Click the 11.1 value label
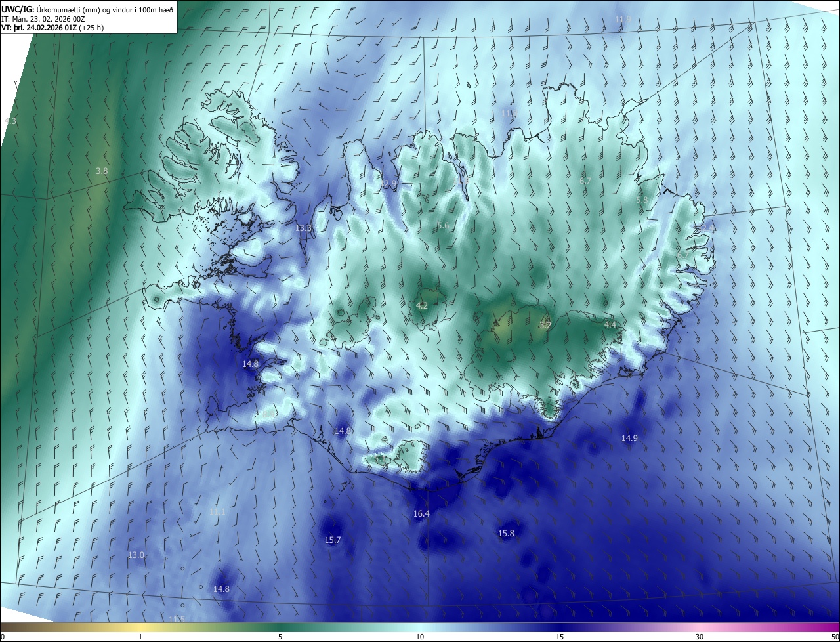Viewport: 840px width, 642px height. coord(217,511)
